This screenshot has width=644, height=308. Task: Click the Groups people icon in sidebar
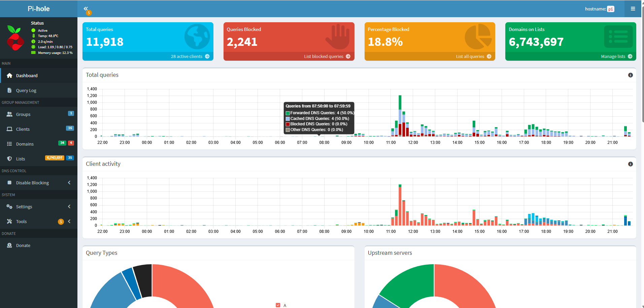(9, 114)
